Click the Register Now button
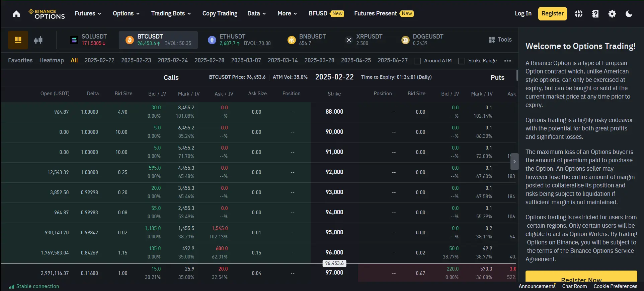The width and height of the screenshot is (644, 291). click(581, 276)
